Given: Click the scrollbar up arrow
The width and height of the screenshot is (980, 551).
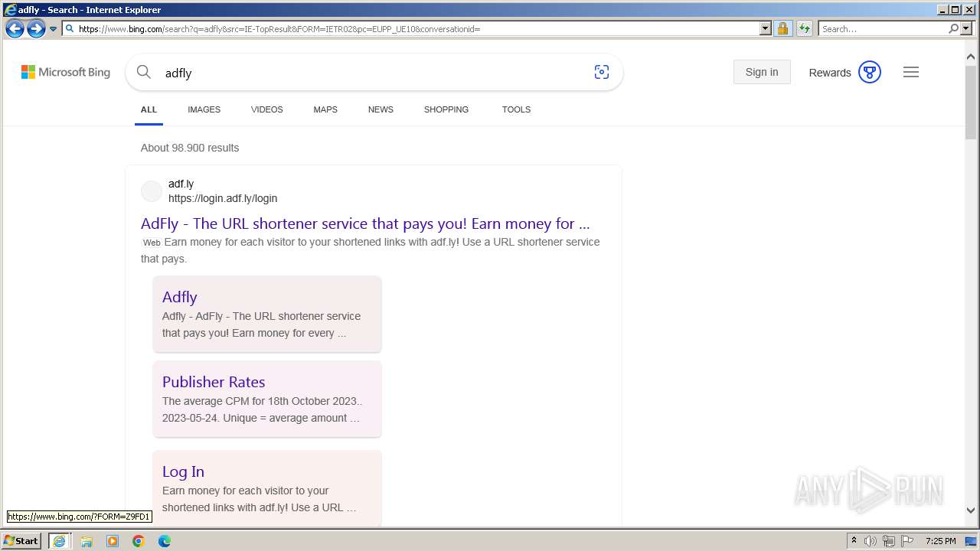Looking at the screenshot, I should [x=971, y=57].
